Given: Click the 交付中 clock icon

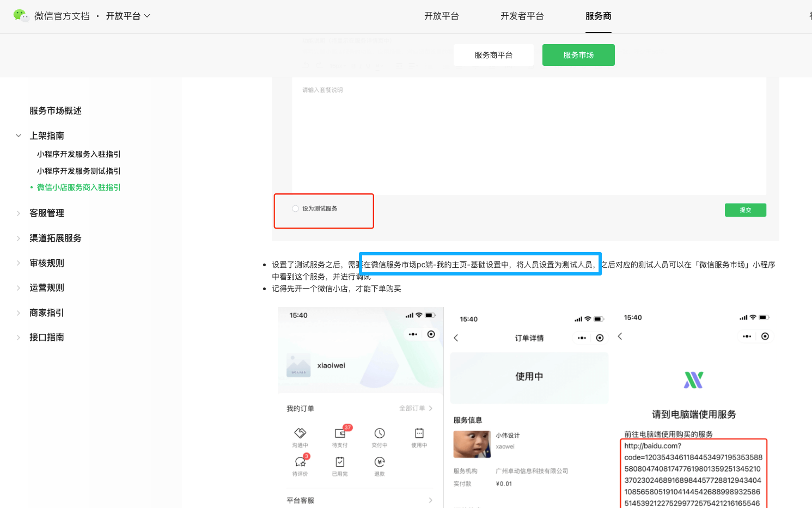Looking at the screenshot, I should tap(380, 433).
